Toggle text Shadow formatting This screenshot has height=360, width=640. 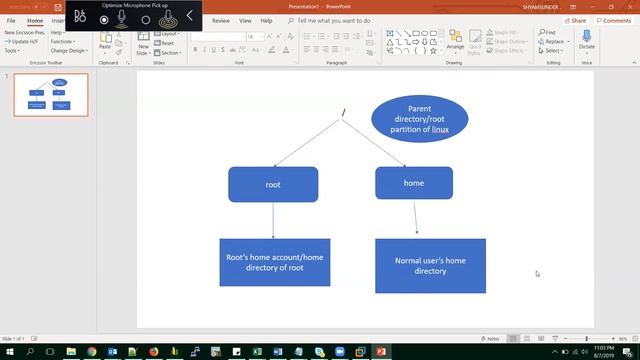[x=223, y=50]
